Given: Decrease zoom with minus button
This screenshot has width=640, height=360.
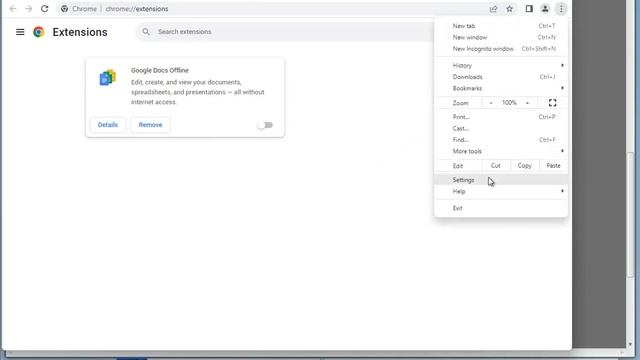Looking at the screenshot, I should [x=491, y=103].
